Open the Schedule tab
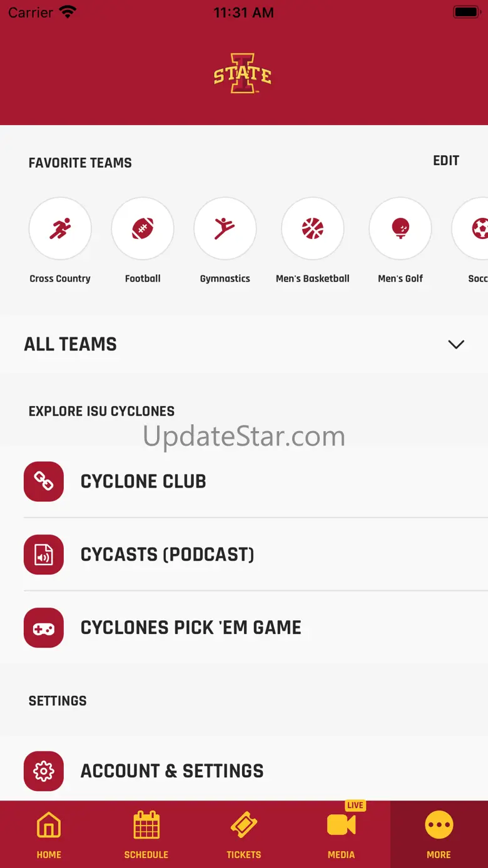Screen dimensions: 488x868 146,835
